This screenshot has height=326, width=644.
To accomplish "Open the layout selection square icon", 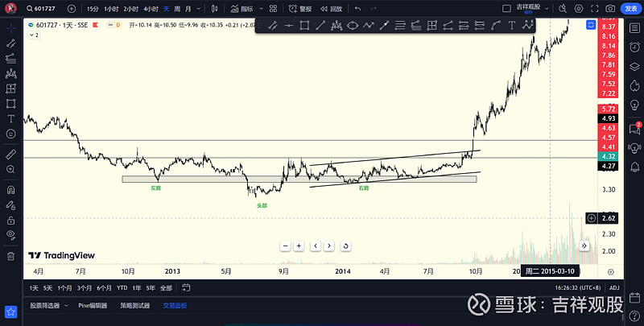I will (507, 9).
